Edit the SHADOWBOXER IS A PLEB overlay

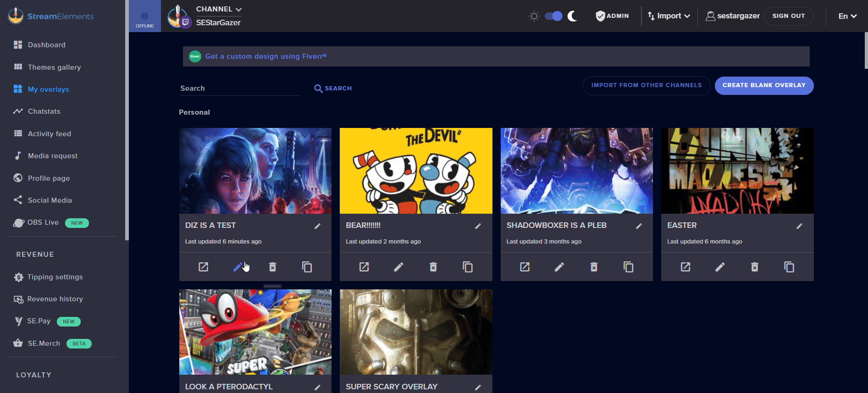click(x=559, y=267)
